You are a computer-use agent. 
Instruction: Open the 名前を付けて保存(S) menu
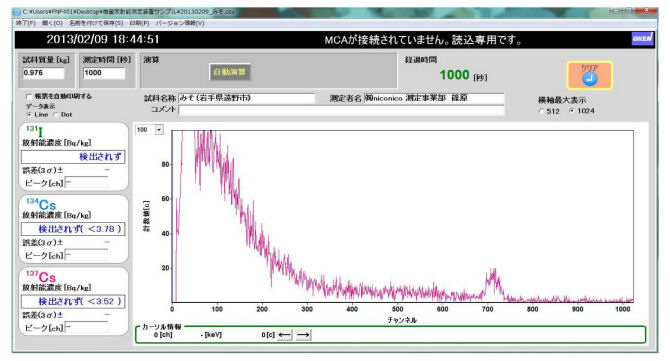tap(96, 23)
